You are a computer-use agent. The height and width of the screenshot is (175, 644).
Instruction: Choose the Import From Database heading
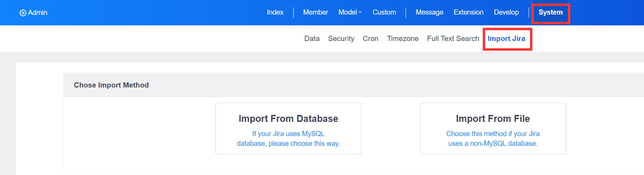pos(288,119)
